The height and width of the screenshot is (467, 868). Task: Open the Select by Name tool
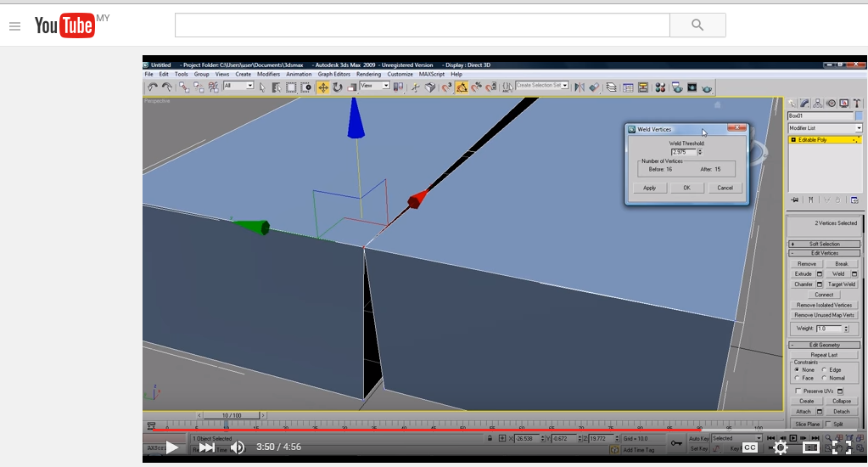point(277,87)
